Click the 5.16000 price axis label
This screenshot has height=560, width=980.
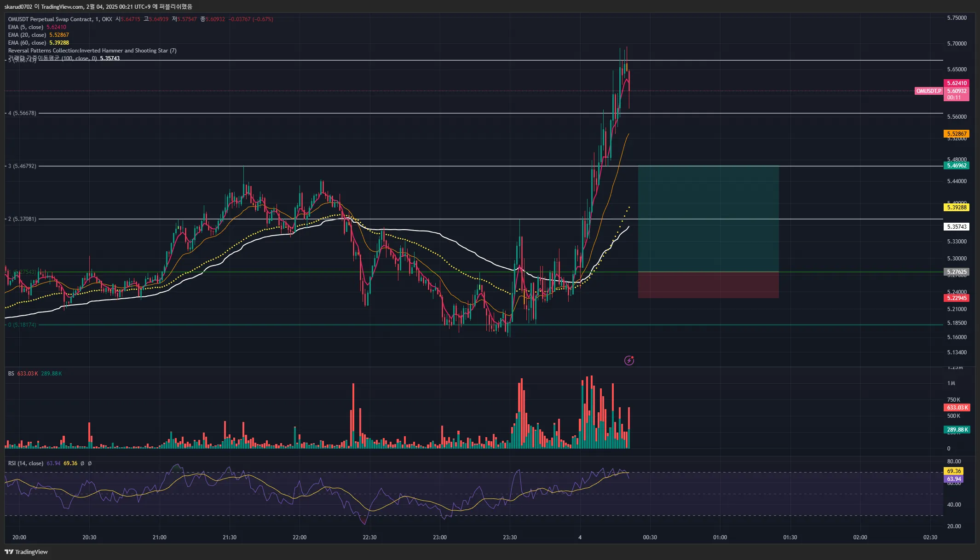pos(957,337)
